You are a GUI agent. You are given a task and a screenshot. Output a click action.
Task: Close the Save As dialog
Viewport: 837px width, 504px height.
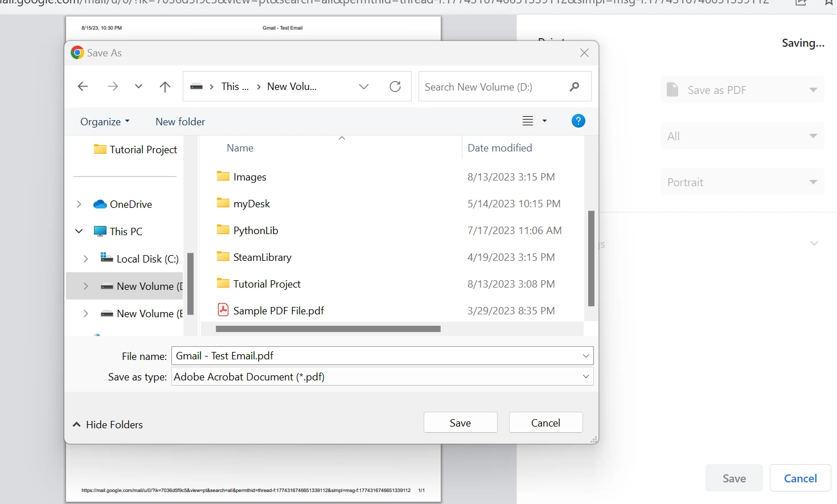point(584,52)
